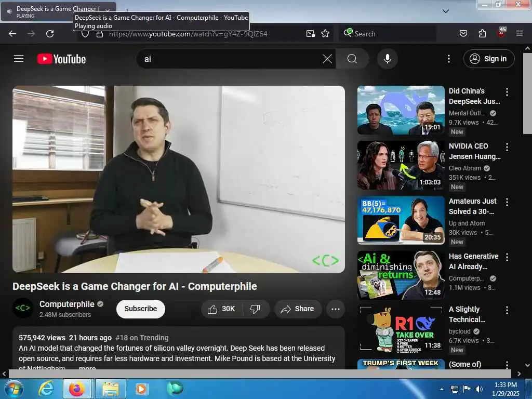Open volume speaker icon in system tray
The image size is (532, 399).
479,389
